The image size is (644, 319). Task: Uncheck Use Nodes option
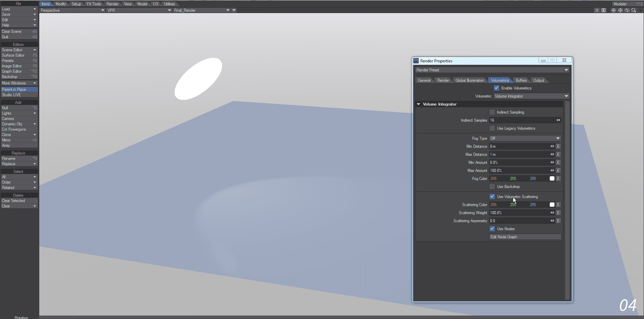tap(492, 229)
